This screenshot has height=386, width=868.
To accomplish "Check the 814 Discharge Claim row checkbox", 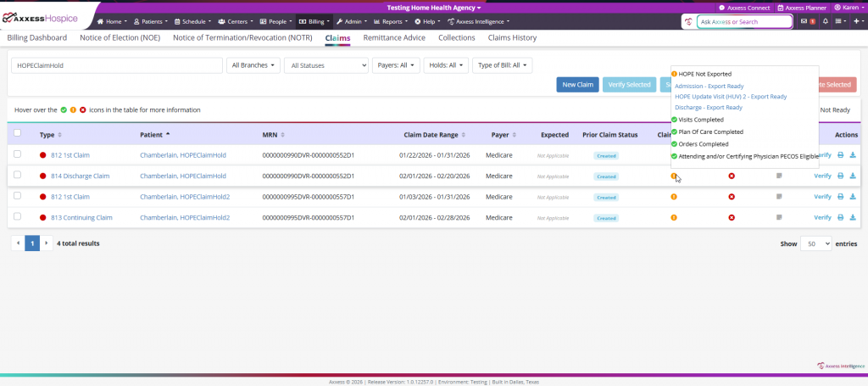I will click(x=18, y=176).
